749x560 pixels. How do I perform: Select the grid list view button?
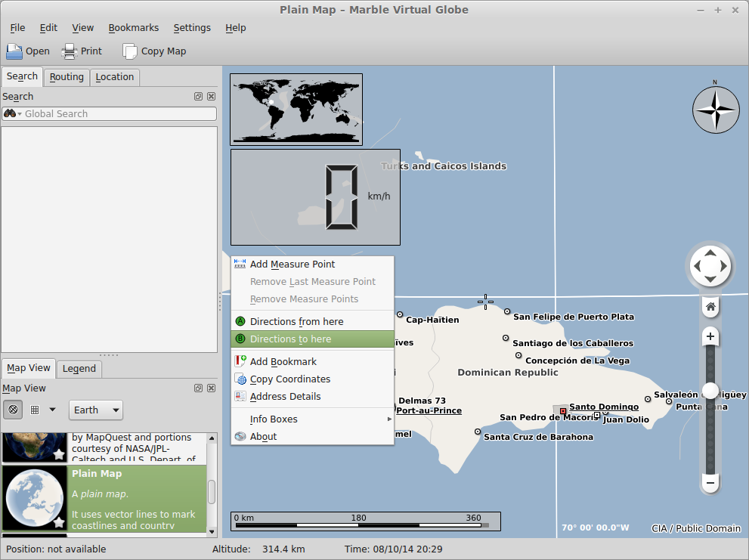pos(35,410)
